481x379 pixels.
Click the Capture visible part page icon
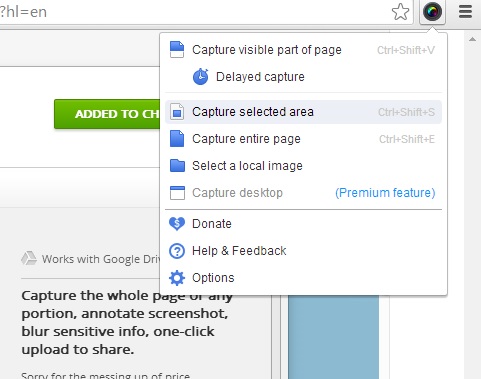pyautogui.click(x=177, y=50)
